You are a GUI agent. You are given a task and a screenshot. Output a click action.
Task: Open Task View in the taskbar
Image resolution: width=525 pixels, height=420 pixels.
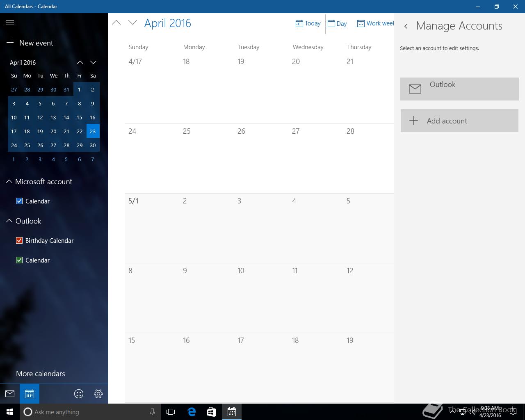pyautogui.click(x=171, y=412)
